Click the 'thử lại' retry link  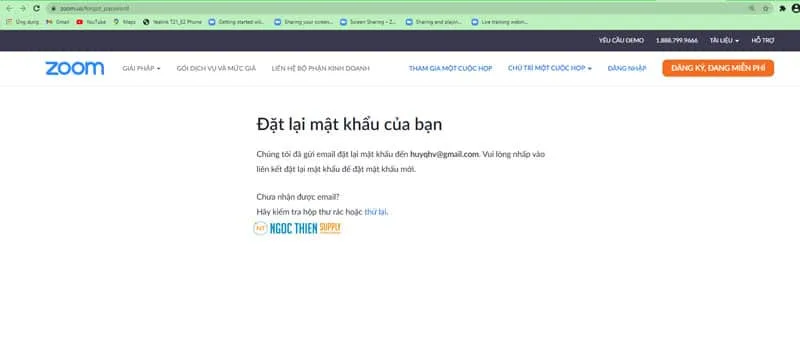tap(376, 212)
